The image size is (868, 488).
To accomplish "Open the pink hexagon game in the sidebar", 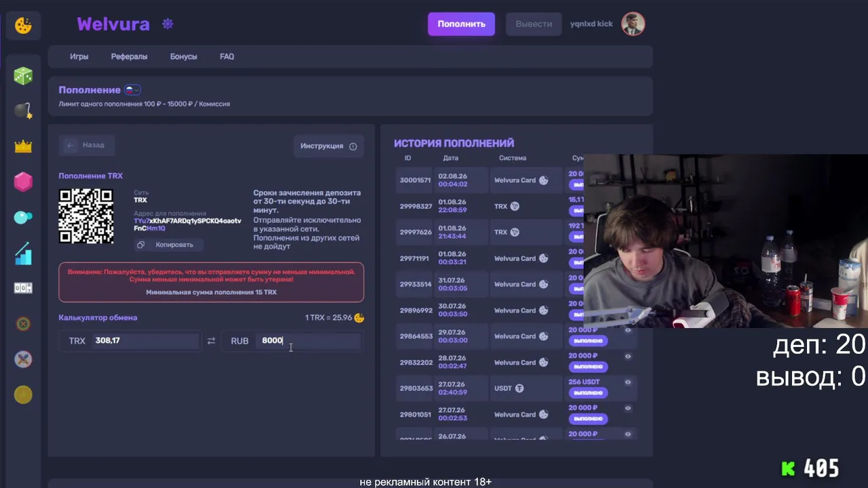I will pos(23,182).
